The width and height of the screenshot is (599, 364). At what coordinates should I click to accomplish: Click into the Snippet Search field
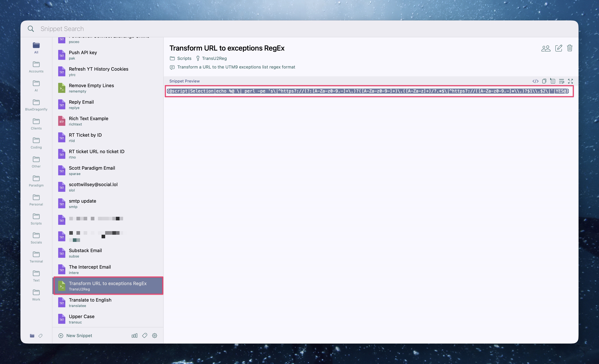click(170, 29)
